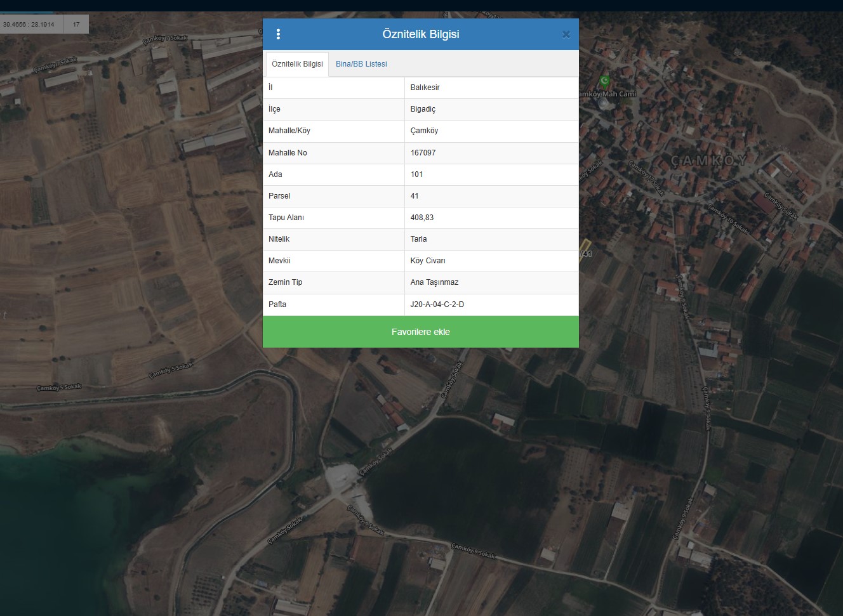Click the Tapu Alanı value 408,83
Image resolution: width=843 pixels, height=616 pixels.
[x=422, y=218]
